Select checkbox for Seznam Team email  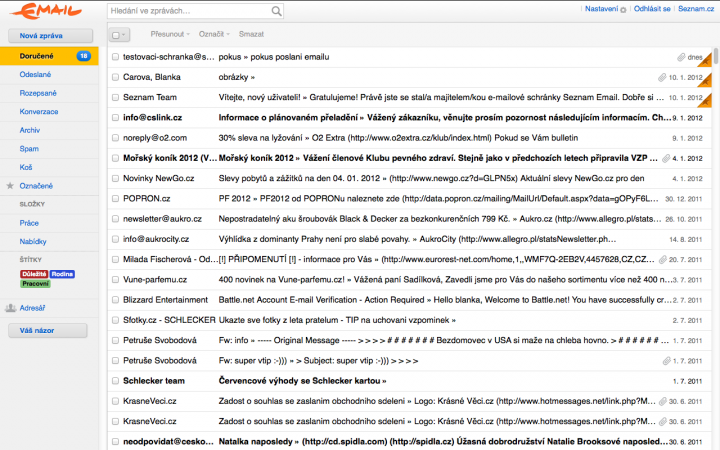(115, 97)
